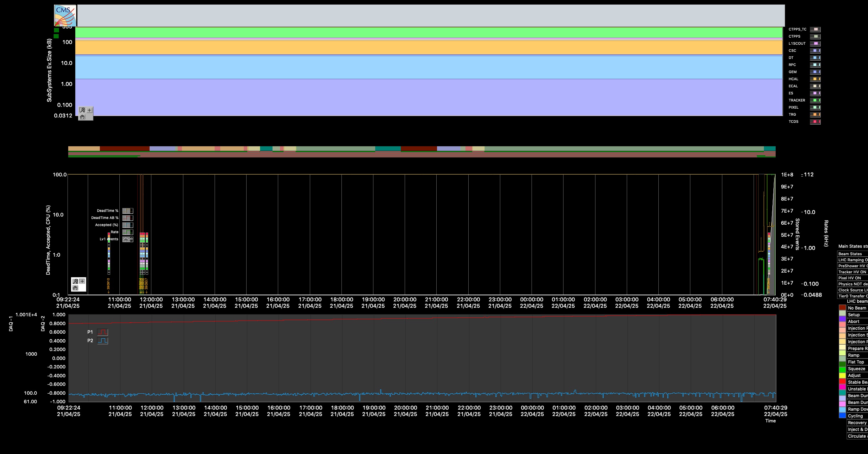Screen dimensions: 868x454
Task: Toggle the DeadTime % plot visibility
Action: coord(128,211)
